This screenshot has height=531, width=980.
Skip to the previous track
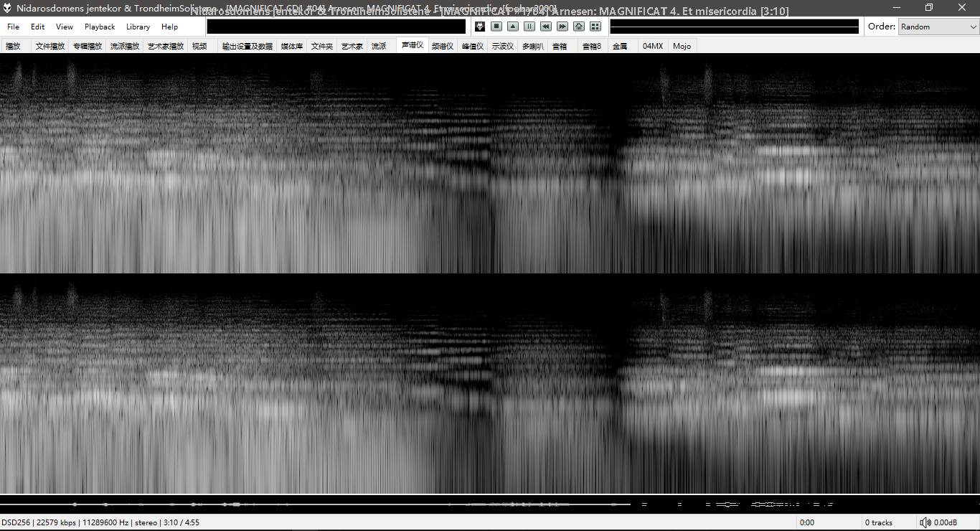click(x=546, y=27)
